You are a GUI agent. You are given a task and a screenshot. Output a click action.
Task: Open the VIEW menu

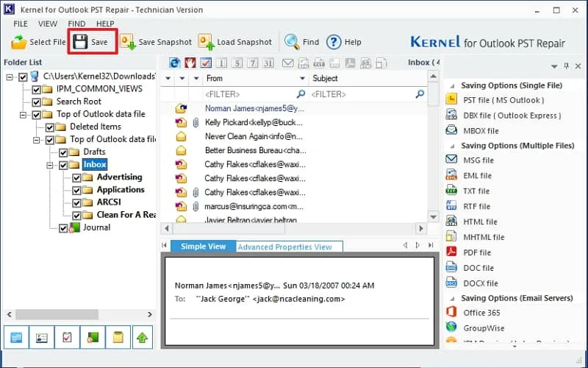[x=48, y=24]
